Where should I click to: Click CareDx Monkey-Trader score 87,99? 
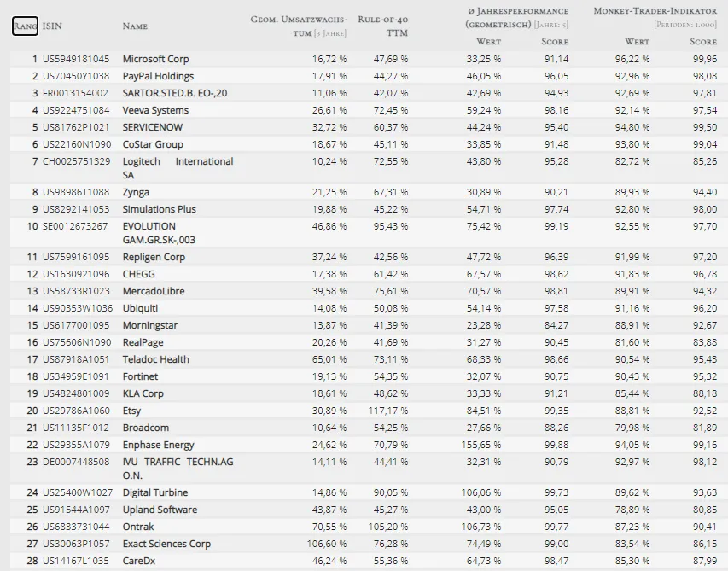(705, 561)
